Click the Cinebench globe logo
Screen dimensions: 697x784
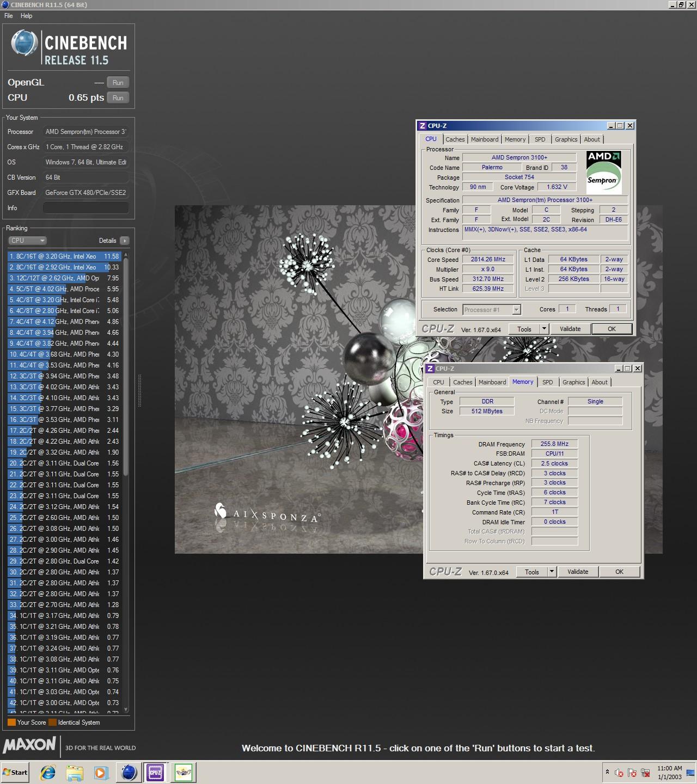(x=25, y=43)
